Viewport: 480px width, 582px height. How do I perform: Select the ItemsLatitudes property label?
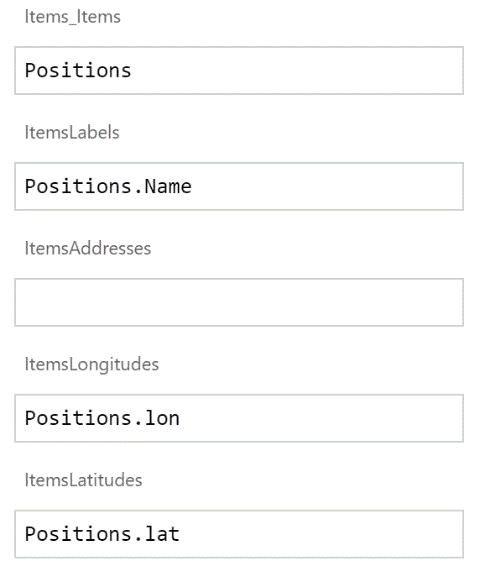pos(84,480)
